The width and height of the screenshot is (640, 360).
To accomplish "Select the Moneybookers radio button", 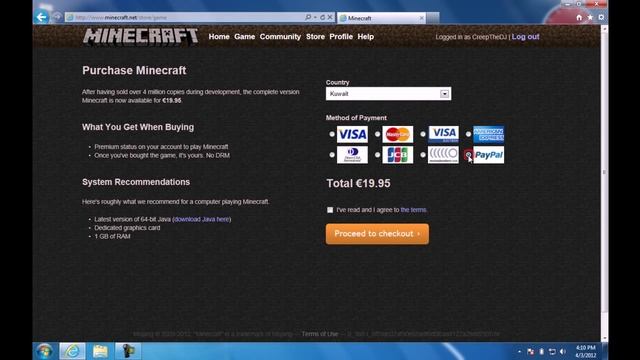I will point(423,155).
